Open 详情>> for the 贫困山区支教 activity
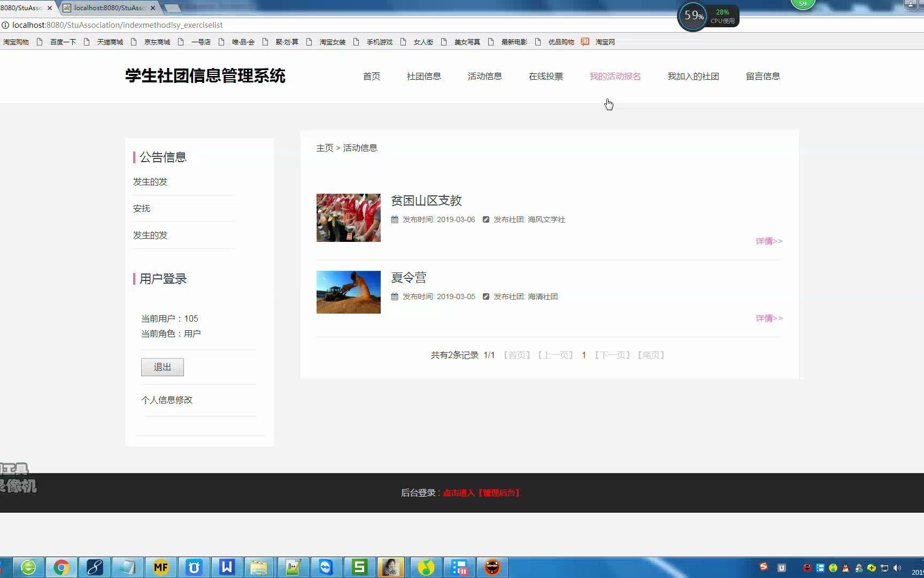 tap(768, 241)
